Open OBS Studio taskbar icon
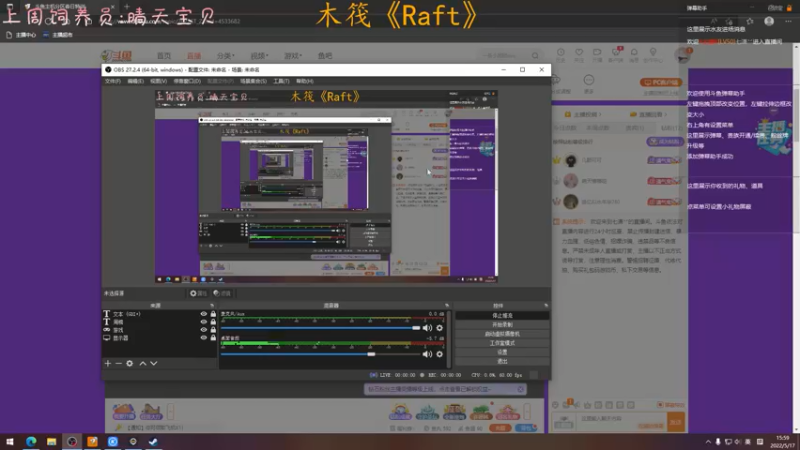Image resolution: width=800 pixels, height=450 pixels. [72, 442]
